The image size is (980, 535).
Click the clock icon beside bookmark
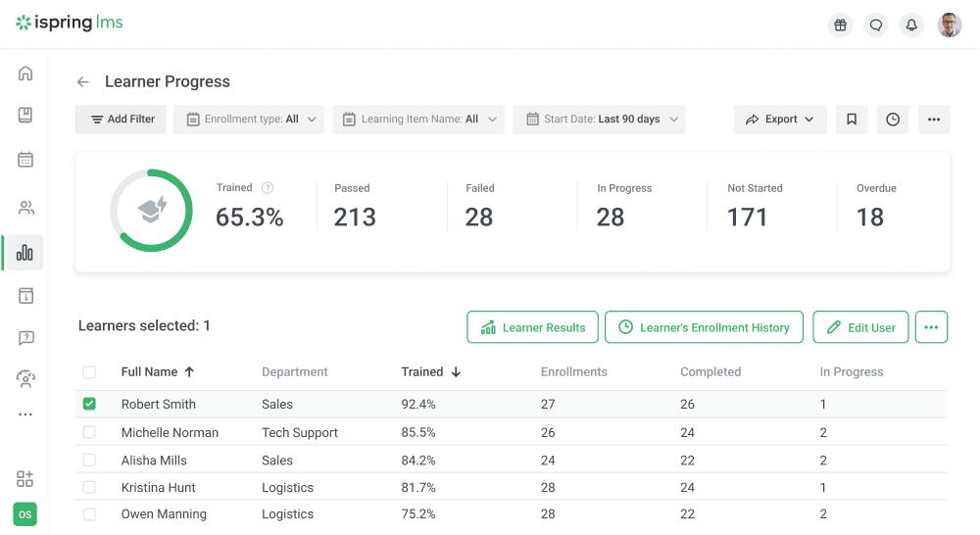893,120
